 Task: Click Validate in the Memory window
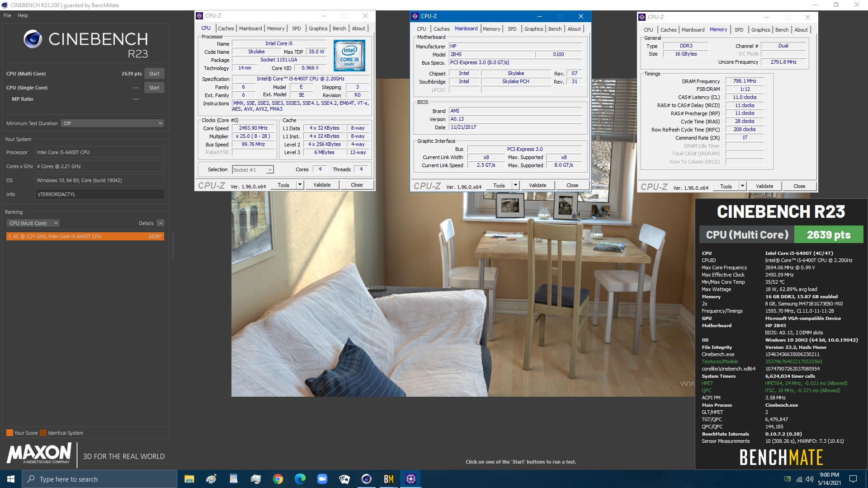pos(764,186)
